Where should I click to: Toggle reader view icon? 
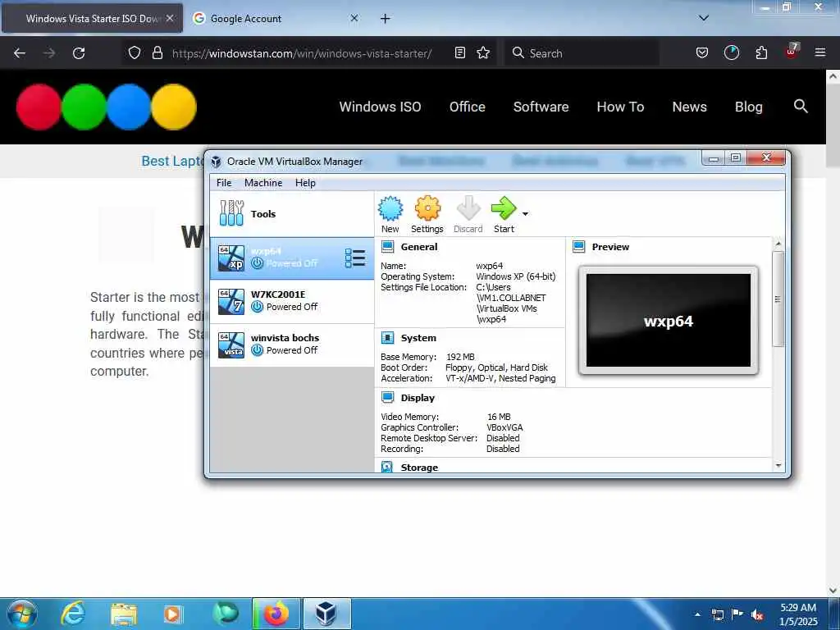tap(459, 52)
